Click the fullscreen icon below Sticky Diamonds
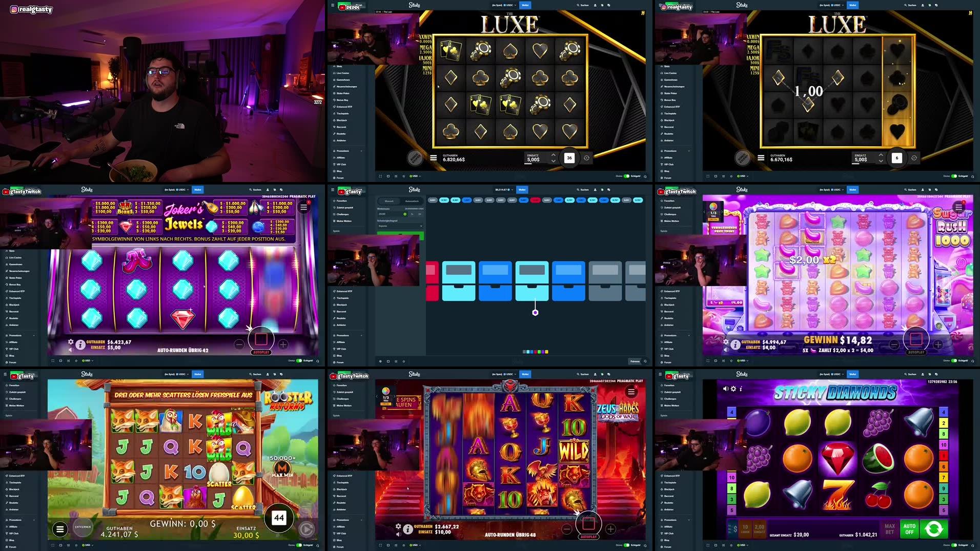Screen dimensions: 980x551 click(707, 545)
